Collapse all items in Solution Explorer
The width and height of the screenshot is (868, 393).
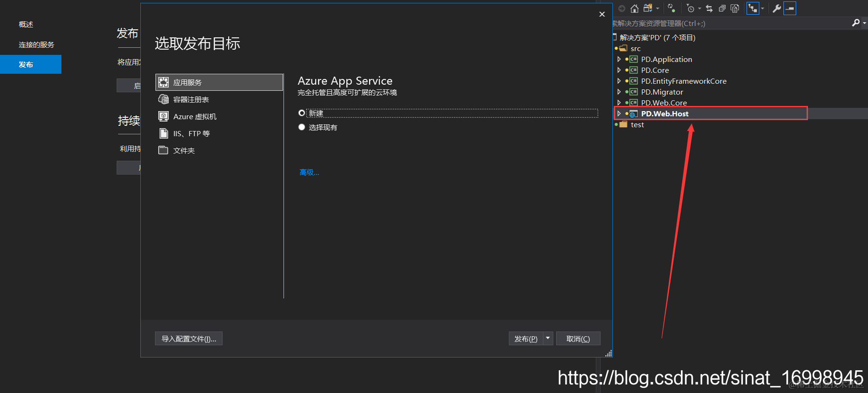[x=722, y=9]
